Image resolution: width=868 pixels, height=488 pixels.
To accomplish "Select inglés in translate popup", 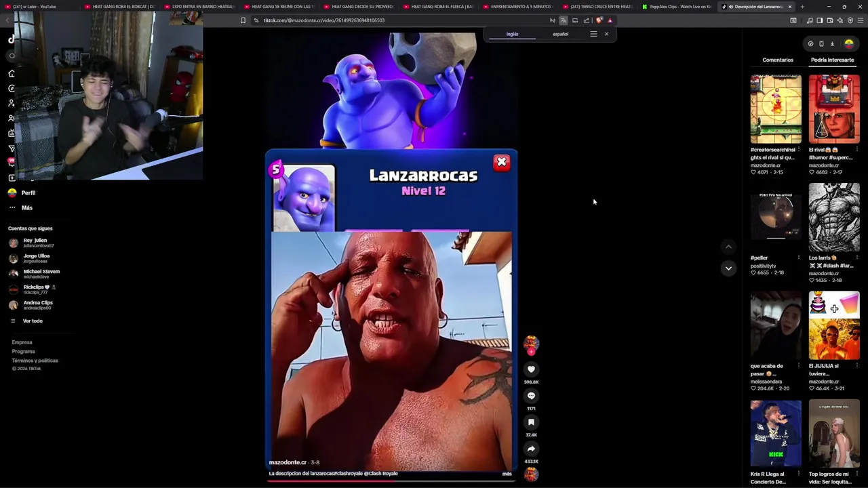I will tap(512, 34).
